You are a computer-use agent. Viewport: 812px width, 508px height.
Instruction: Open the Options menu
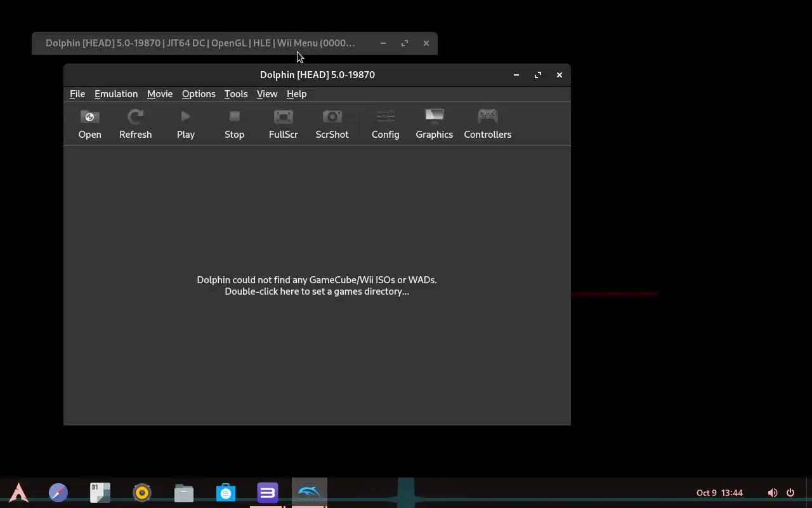click(199, 94)
